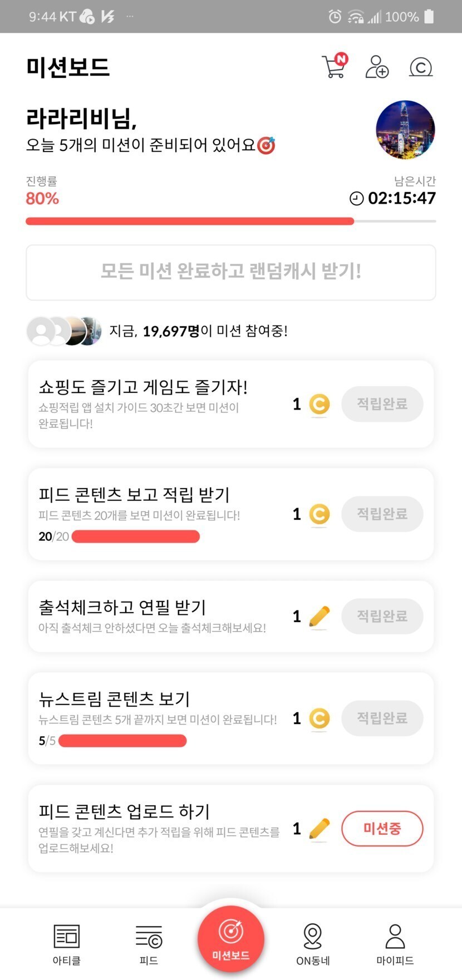Image resolution: width=462 pixels, height=980 pixels.
Task: Tap the 20/20 feed content progress bar
Action: pyautogui.click(x=136, y=536)
